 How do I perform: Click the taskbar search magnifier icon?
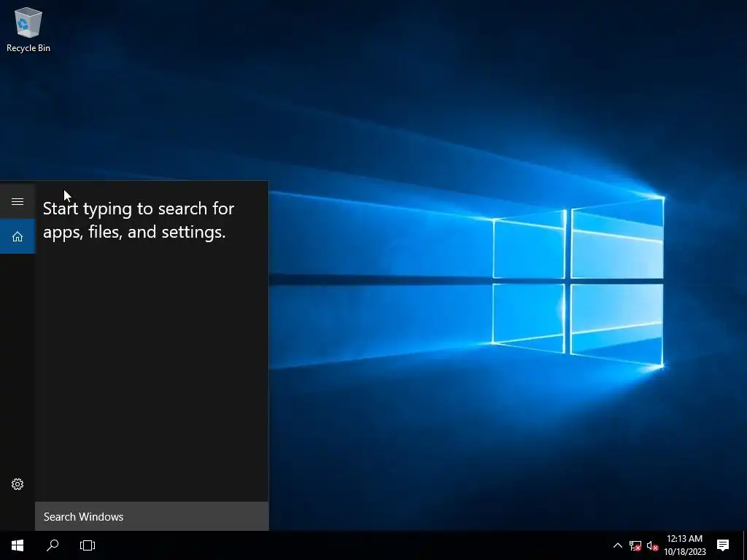(53, 545)
